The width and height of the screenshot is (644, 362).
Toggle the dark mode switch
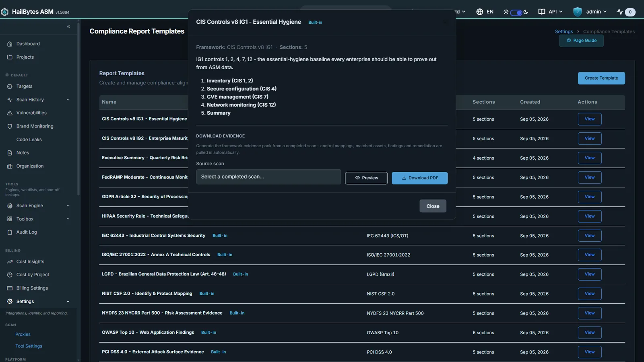(x=516, y=12)
